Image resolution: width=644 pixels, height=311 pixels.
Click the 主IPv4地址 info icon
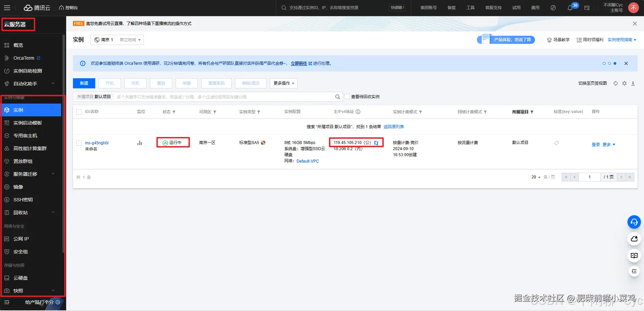pyautogui.click(x=358, y=112)
